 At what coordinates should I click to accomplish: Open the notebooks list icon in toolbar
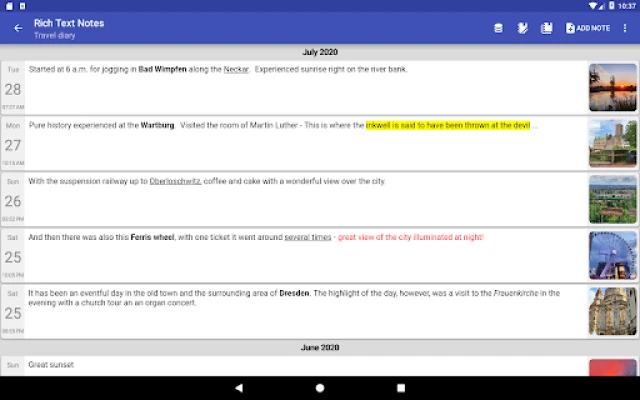547,28
